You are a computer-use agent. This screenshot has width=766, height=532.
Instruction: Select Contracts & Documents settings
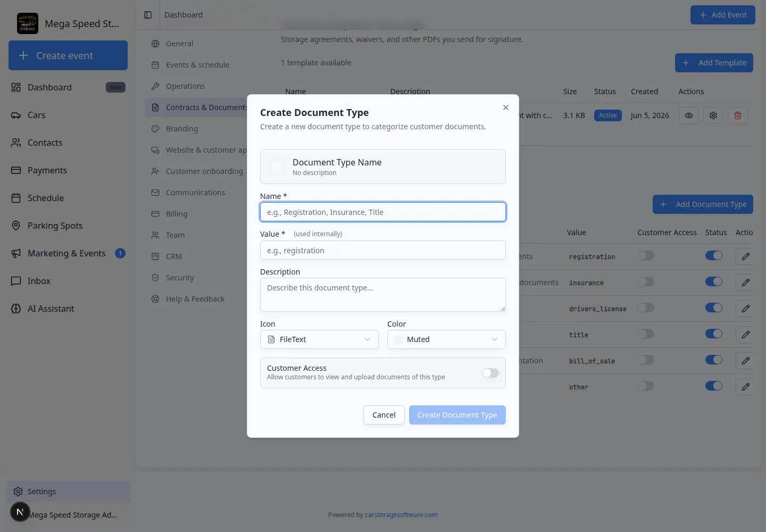[197, 107]
